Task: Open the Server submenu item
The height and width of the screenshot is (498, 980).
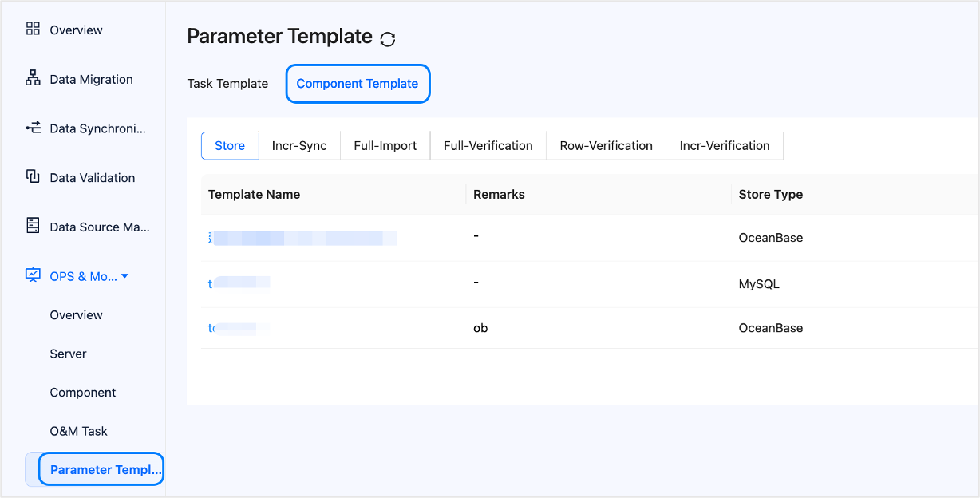Action: point(68,354)
